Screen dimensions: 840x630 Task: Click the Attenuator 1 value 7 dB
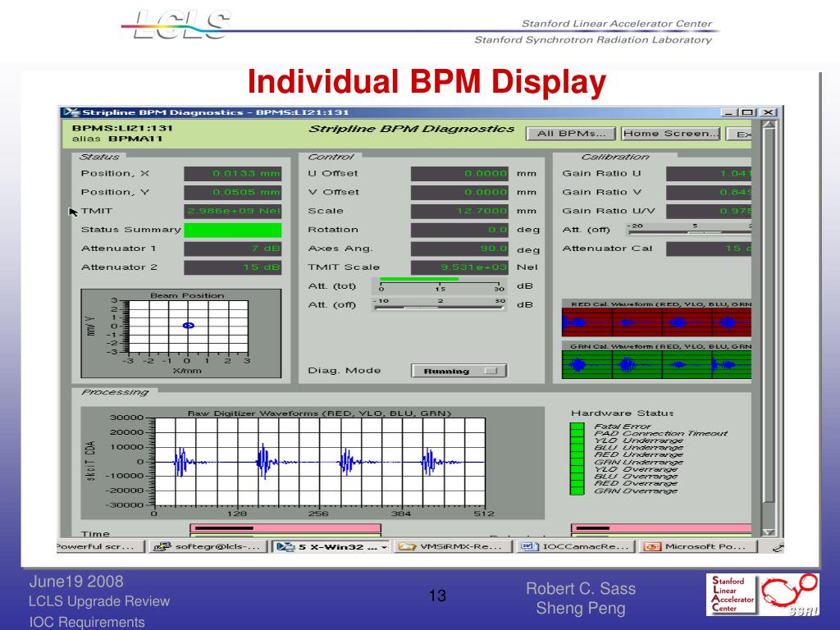(232, 249)
